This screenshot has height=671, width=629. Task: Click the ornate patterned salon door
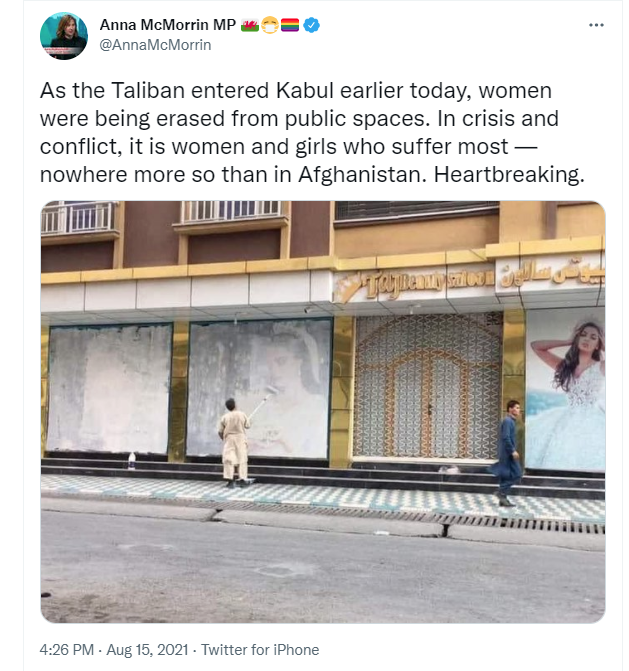427,386
